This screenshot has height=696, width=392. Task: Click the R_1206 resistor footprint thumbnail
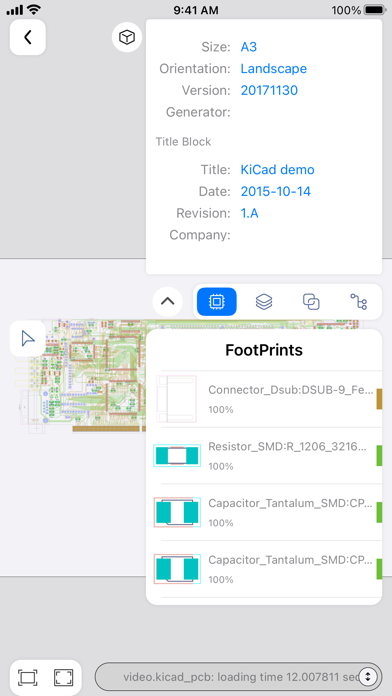[x=177, y=456]
